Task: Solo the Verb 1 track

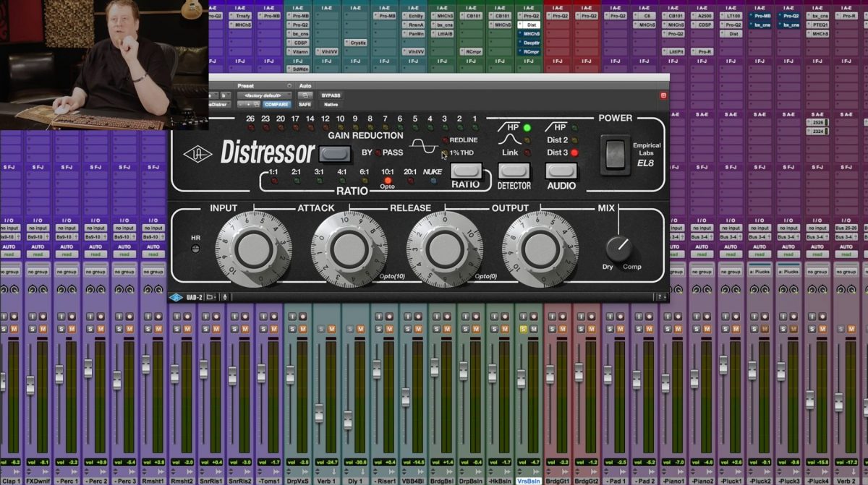Action: coord(320,328)
